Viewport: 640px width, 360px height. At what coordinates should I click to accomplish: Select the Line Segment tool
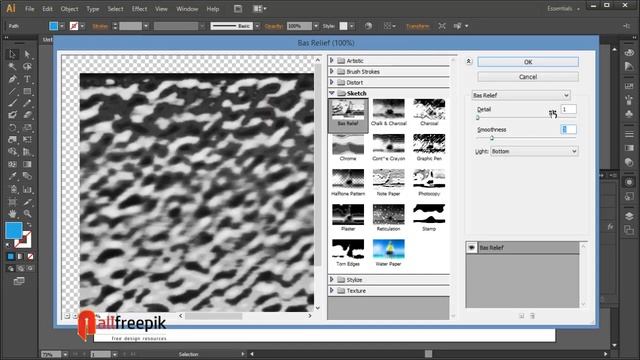12,91
